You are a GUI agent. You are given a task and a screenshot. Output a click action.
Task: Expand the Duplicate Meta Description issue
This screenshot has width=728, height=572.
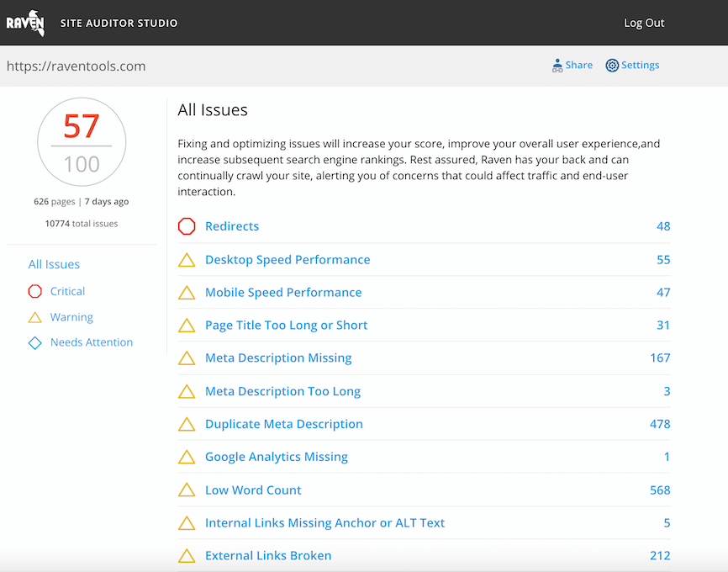pos(284,424)
